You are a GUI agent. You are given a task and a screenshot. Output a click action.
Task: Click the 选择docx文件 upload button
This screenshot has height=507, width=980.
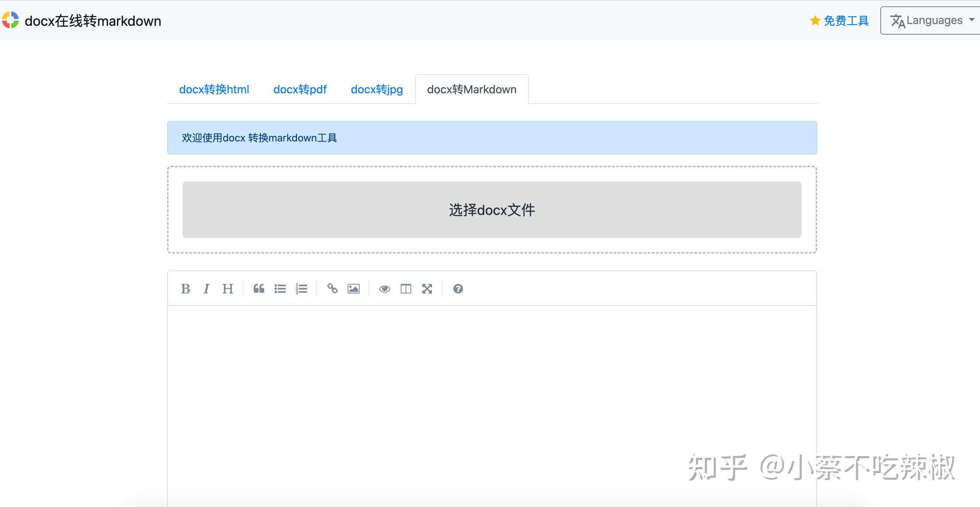pos(491,209)
